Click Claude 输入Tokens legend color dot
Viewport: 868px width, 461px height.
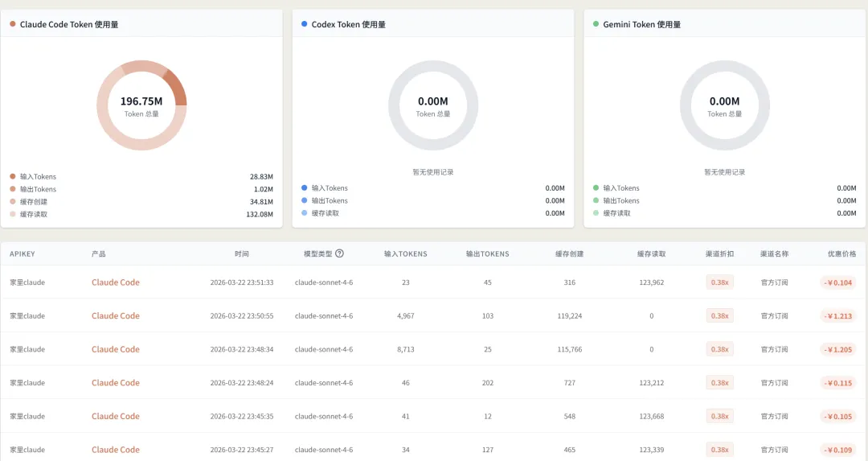(13, 176)
